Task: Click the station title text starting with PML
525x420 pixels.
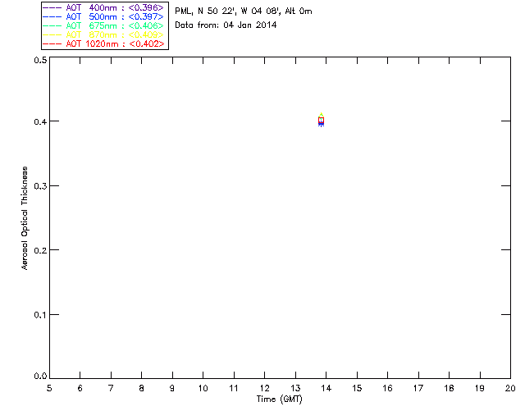Action: 243,11
